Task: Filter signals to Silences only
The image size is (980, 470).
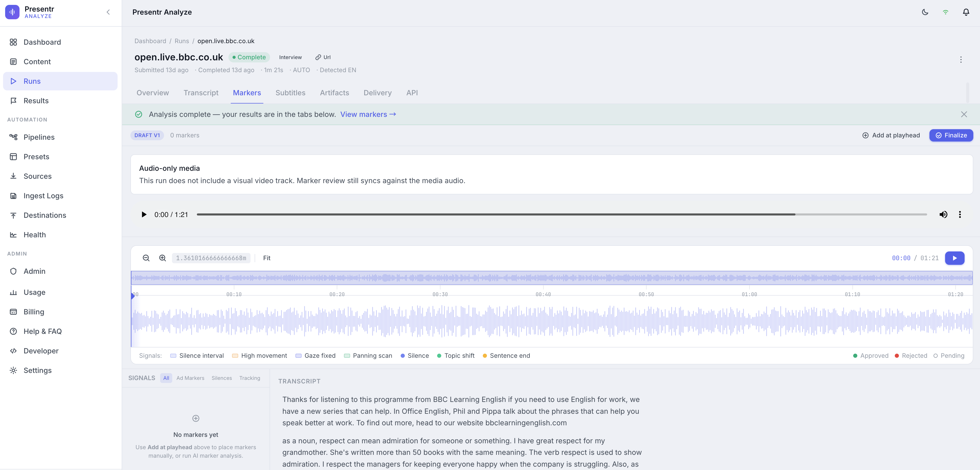Action: pos(222,378)
